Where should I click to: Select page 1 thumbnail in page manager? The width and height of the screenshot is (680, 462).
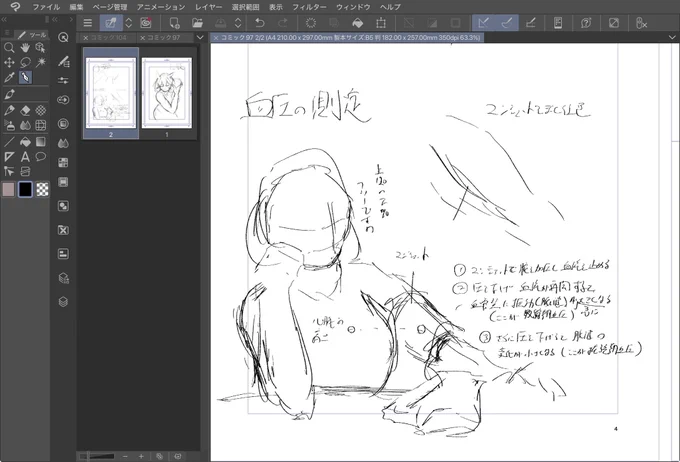pos(167,93)
